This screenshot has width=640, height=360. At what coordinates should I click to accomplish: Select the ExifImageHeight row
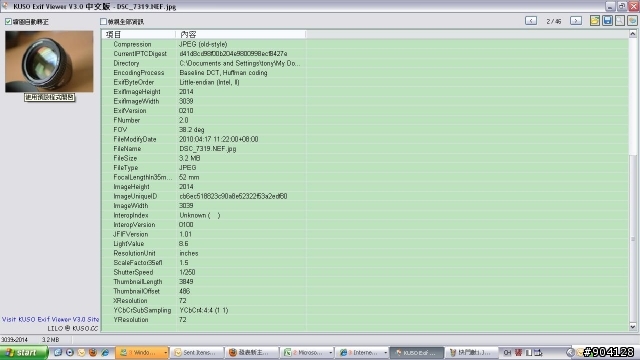click(365, 91)
